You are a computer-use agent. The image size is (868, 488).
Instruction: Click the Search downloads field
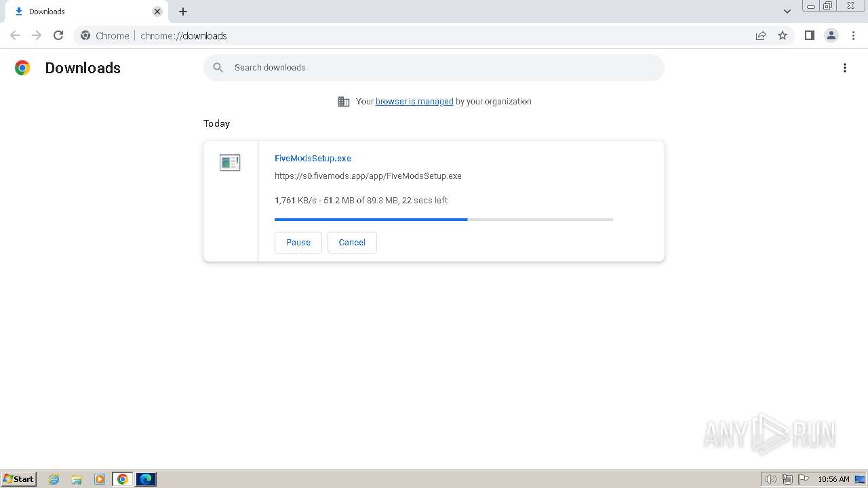(434, 68)
